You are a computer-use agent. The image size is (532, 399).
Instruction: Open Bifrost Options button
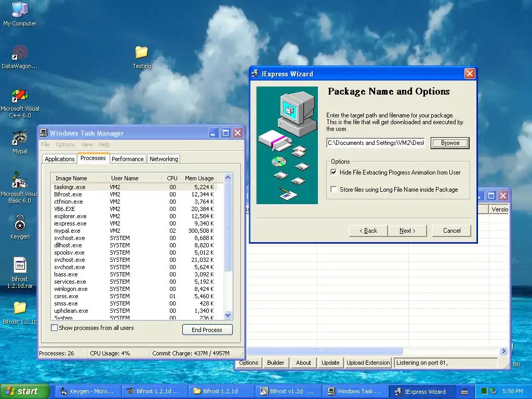tap(248, 363)
